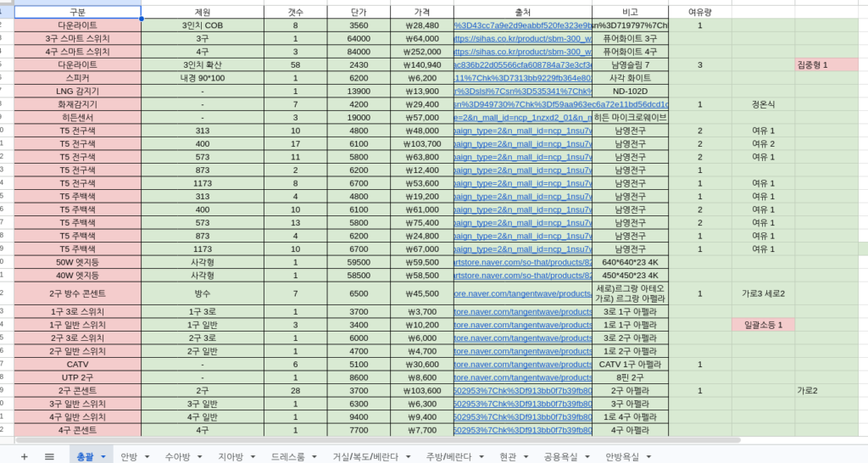
Task: Select the 비고 header cell
Action: pyautogui.click(x=630, y=12)
